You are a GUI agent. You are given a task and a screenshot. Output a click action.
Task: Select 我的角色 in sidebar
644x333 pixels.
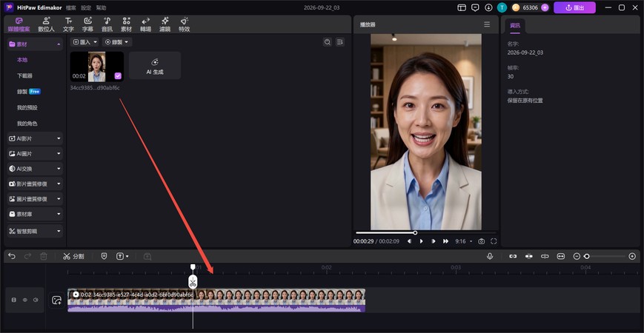pos(27,124)
